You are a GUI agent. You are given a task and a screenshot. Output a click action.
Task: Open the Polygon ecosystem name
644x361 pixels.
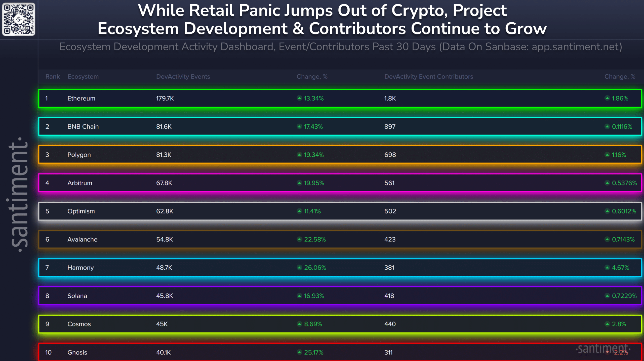tap(79, 155)
